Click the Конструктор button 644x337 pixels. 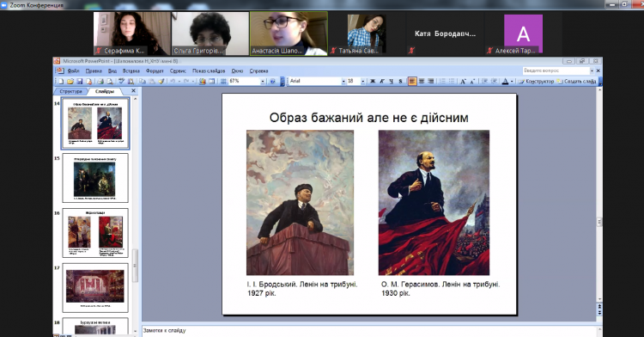[536, 82]
